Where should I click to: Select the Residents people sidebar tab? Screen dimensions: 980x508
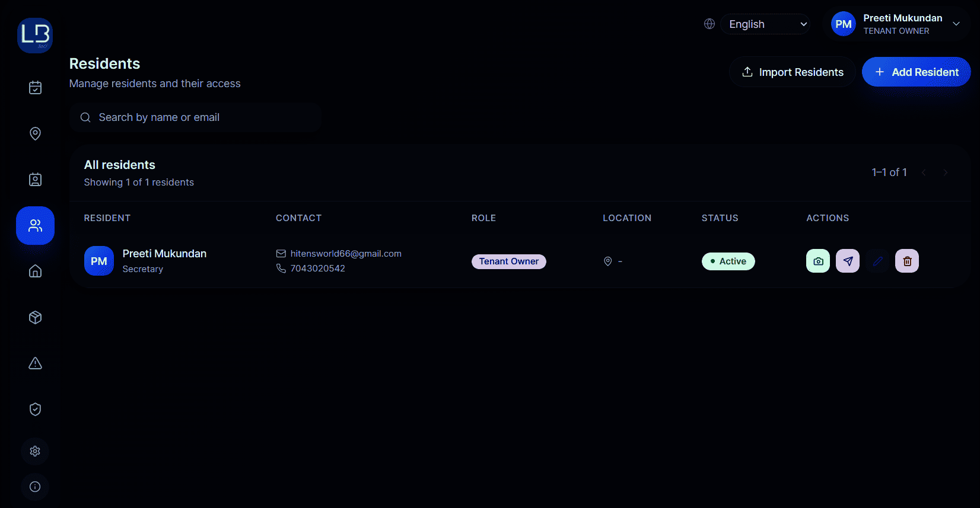coord(35,225)
